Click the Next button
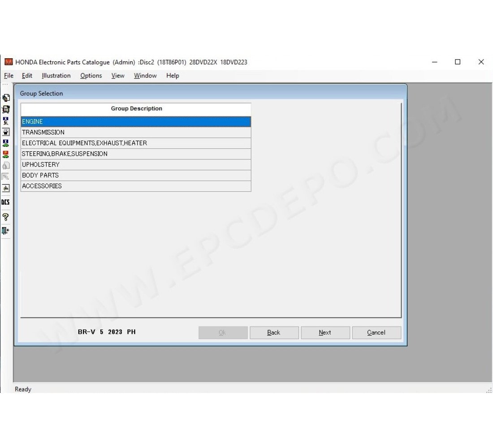The width and height of the screenshot is (493, 448). [325, 332]
